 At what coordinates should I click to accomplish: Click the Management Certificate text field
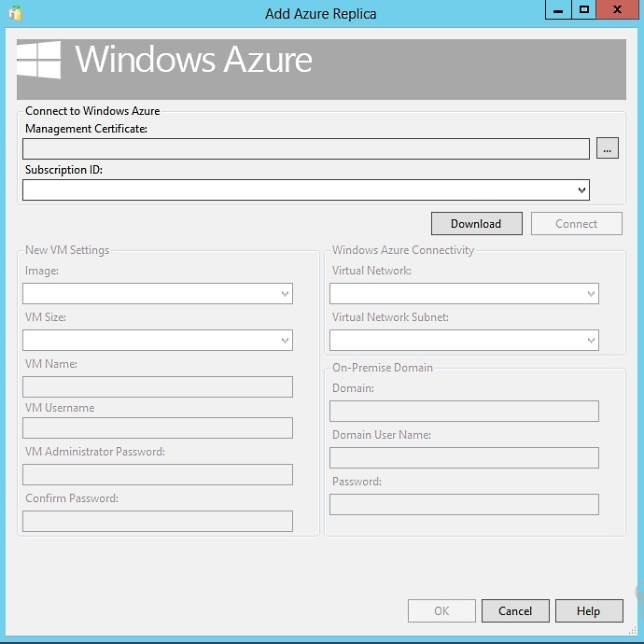tap(306, 148)
